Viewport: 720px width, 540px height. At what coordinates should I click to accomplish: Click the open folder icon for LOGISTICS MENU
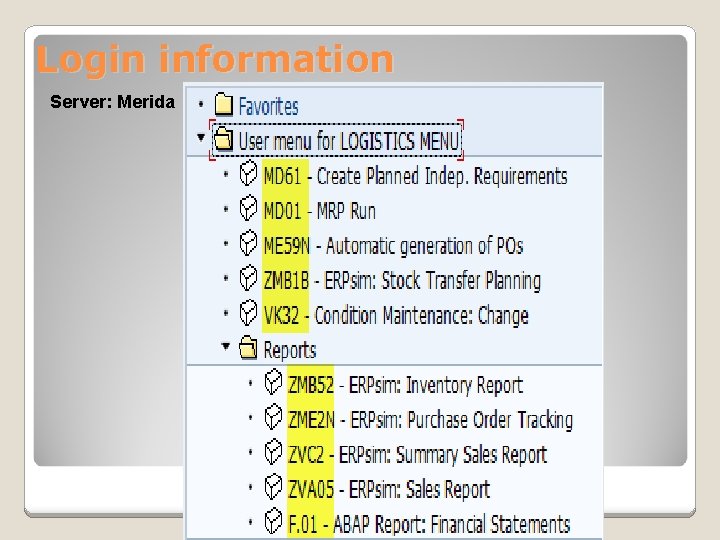[224, 139]
